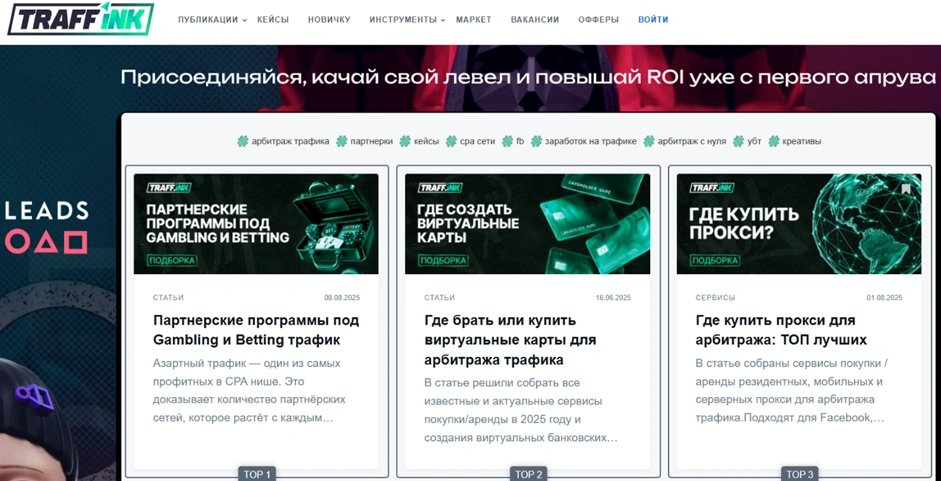
Task: Click the green icon beside 'убт' tag
Action: [x=738, y=142]
